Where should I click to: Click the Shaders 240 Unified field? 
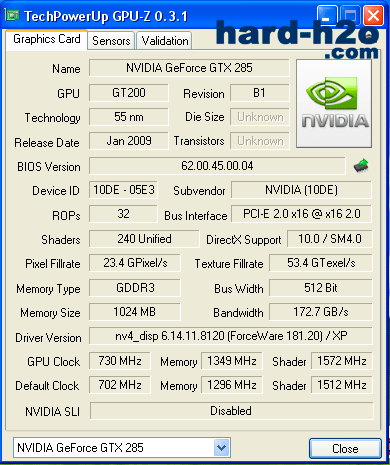click(144, 239)
